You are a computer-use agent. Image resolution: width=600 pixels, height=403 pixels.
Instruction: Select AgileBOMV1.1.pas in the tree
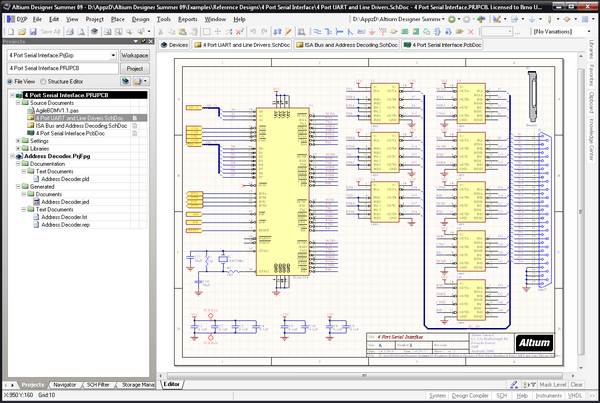57,111
